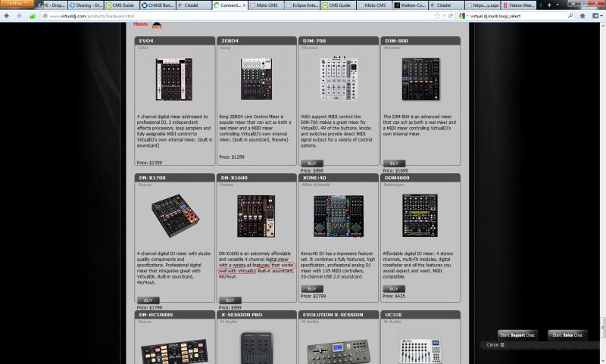Open the DJM-700 mixer product image
Viewport: 606px width, 364px height.
click(x=339, y=79)
